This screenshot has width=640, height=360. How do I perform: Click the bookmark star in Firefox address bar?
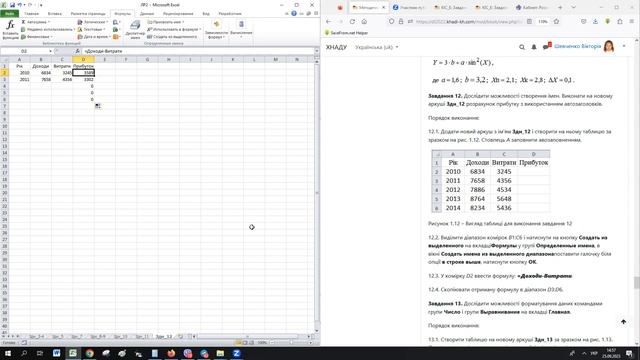pyautogui.click(x=556, y=21)
